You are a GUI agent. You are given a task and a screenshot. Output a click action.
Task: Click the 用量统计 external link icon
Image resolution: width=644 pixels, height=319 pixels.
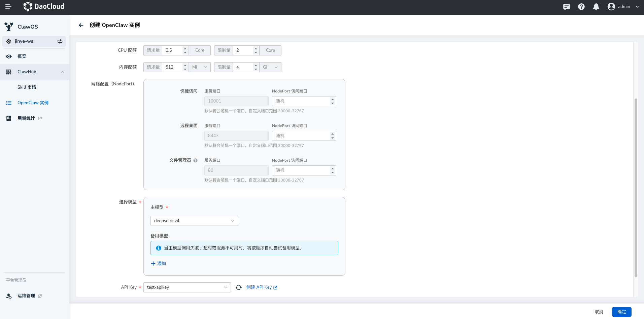(x=40, y=118)
